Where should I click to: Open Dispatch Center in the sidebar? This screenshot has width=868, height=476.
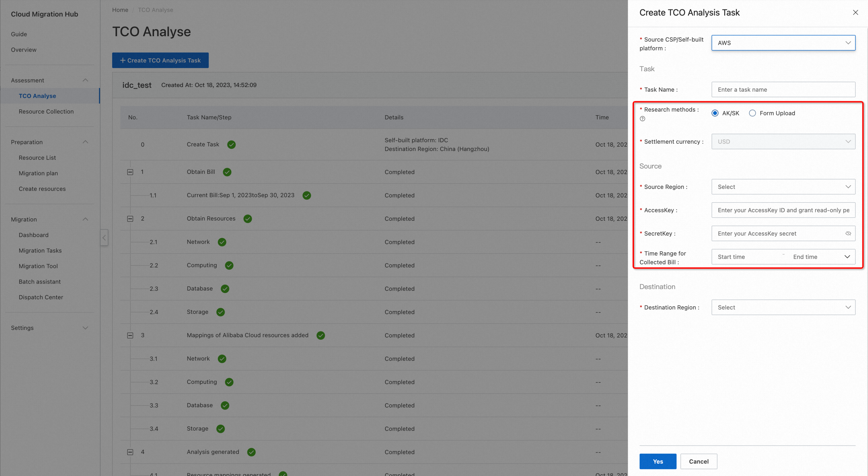point(41,297)
